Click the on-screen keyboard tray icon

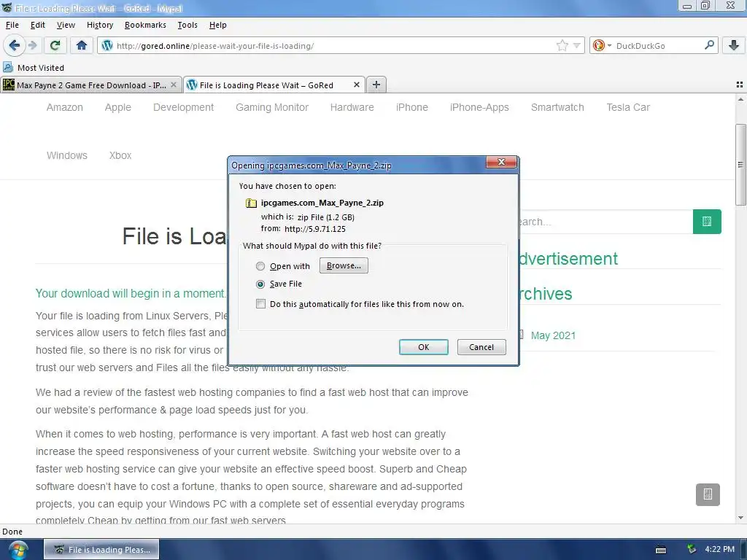(x=661, y=550)
